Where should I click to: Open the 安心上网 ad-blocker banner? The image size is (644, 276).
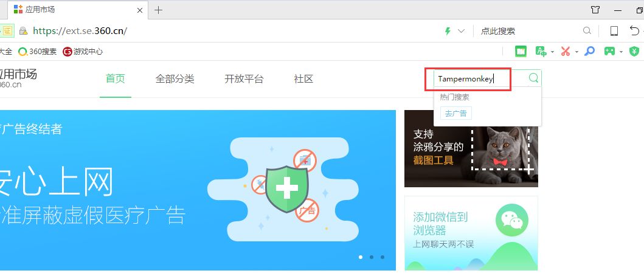[198, 190]
